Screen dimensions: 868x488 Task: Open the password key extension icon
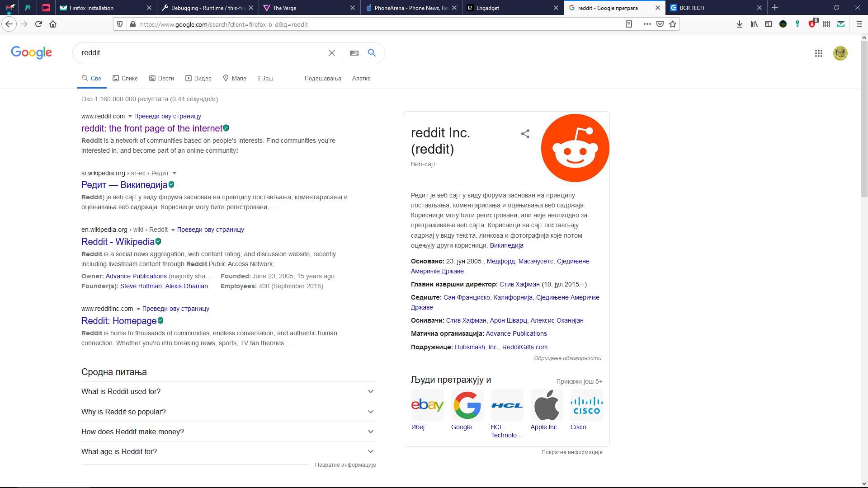tap(797, 24)
